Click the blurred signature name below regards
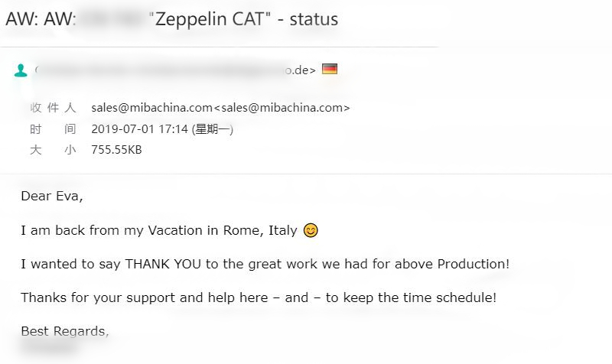 click(x=47, y=346)
